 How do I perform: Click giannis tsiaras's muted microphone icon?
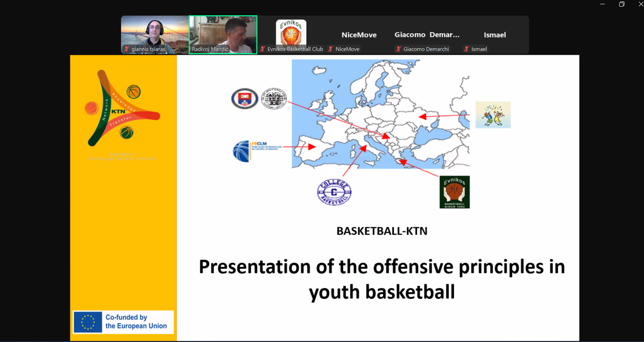pyautogui.click(x=127, y=49)
